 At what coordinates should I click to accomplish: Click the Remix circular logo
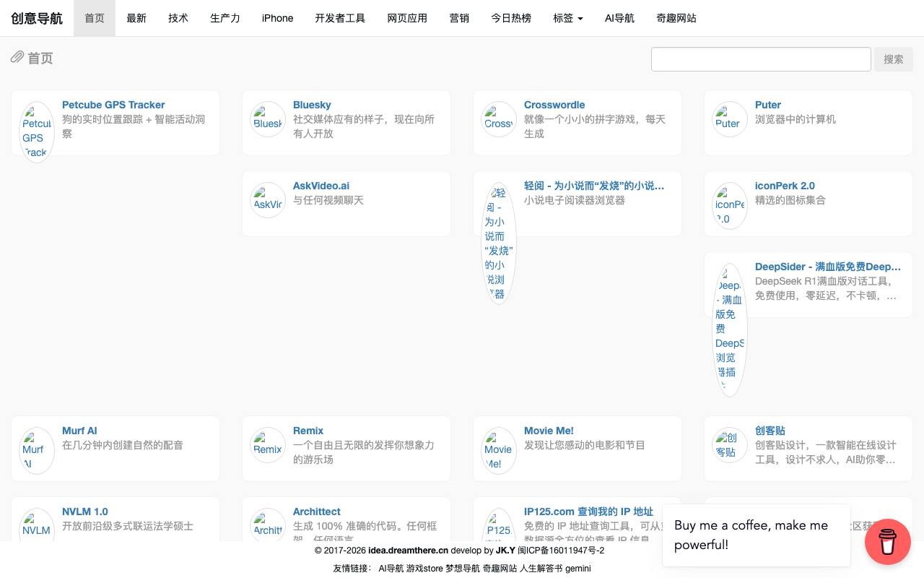click(268, 446)
